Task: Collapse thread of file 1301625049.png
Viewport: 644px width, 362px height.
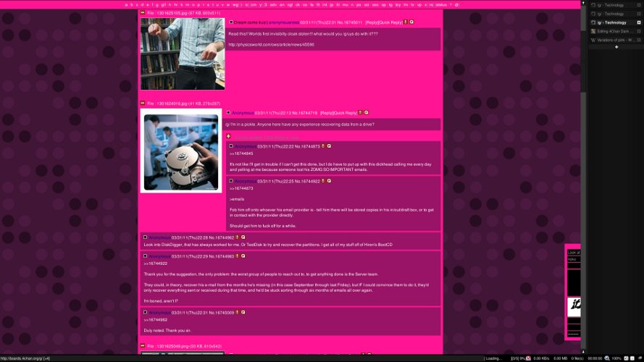Action: click(x=143, y=346)
